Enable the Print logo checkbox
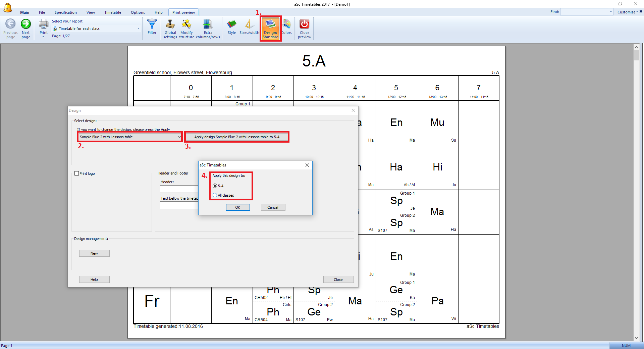Viewport: 644px width, 349px height. click(x=77, y=173)
